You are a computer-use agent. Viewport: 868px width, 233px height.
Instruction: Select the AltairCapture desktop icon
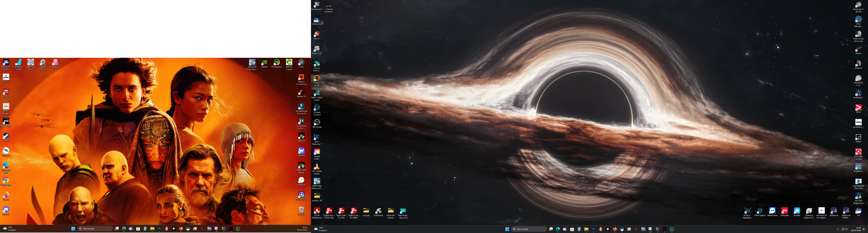coord(760,212)
